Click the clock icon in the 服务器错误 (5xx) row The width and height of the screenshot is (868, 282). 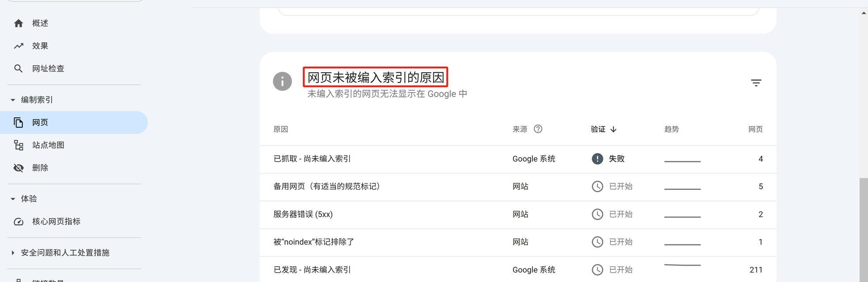pyautogui.click(x=597, y=214)
